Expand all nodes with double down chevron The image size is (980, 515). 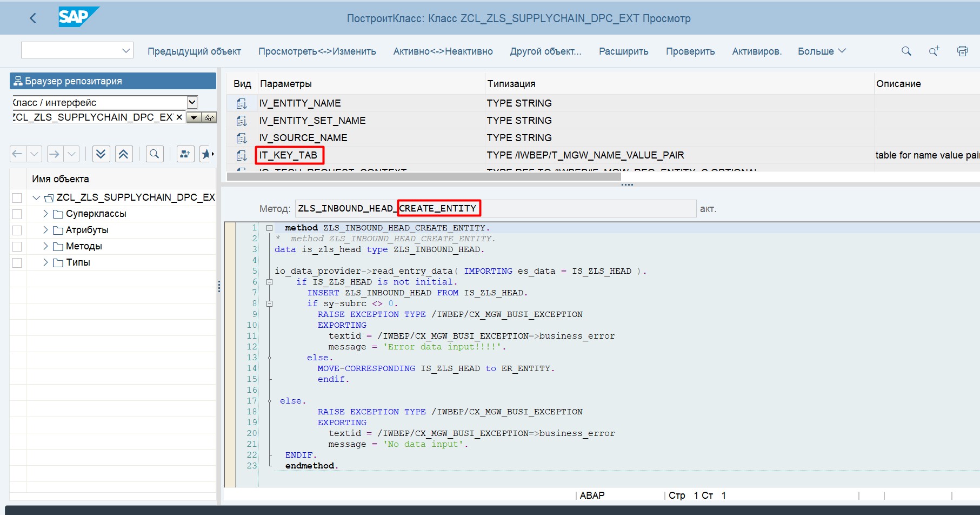101,154
